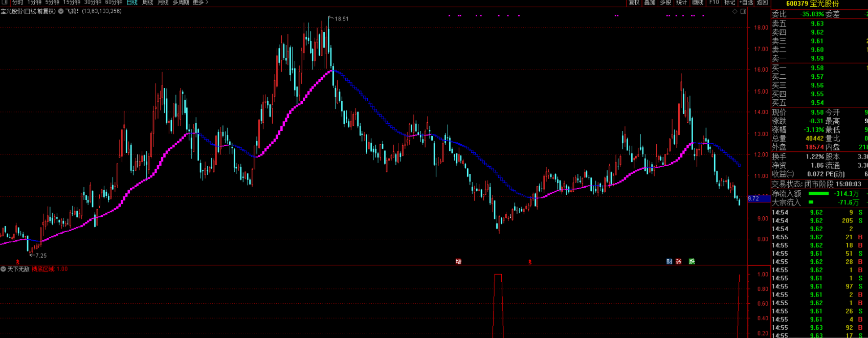
Task: Click the 净流入额 green progress bar
Action: (818, 194)
